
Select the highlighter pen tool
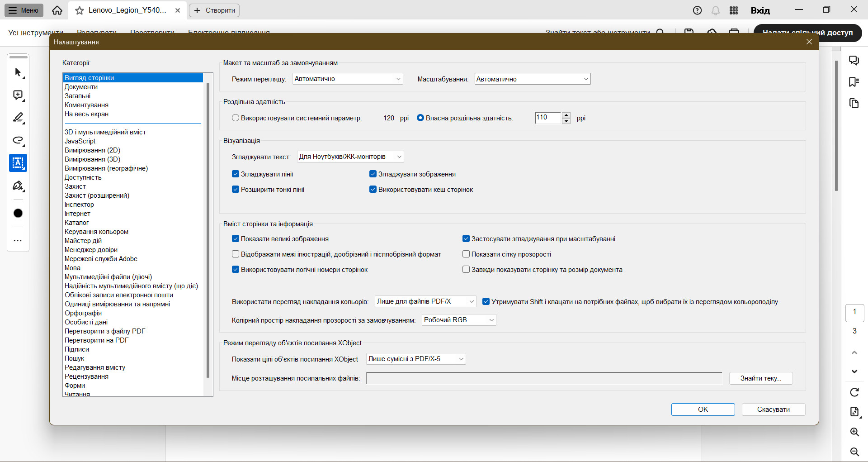click(18, 118)
